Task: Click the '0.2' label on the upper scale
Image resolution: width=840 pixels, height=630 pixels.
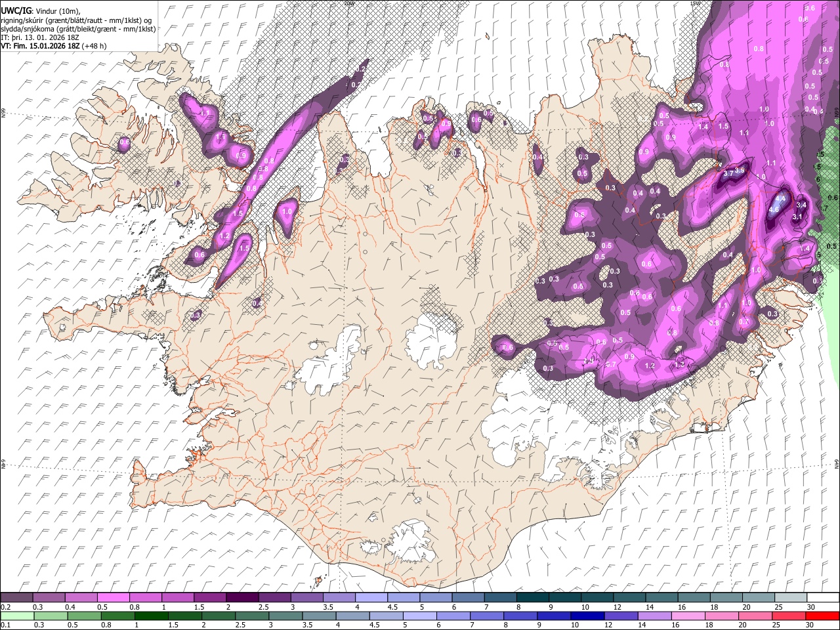Action: coord(5,607)
